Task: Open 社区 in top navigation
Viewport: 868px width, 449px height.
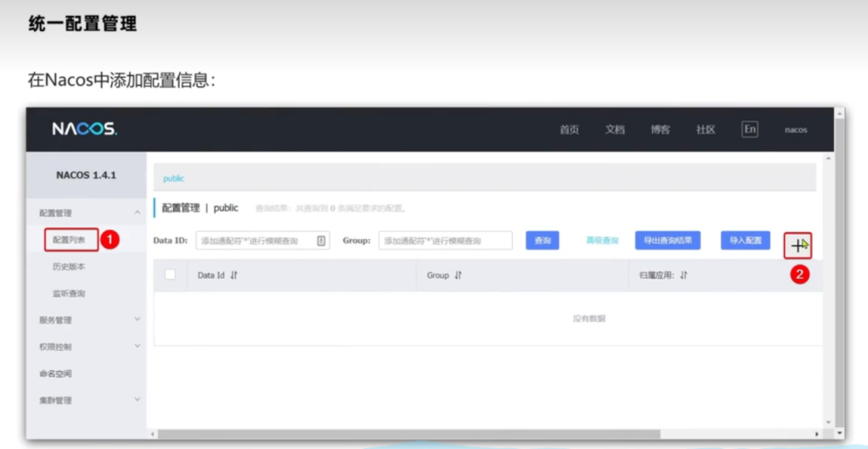Action: 706,130
